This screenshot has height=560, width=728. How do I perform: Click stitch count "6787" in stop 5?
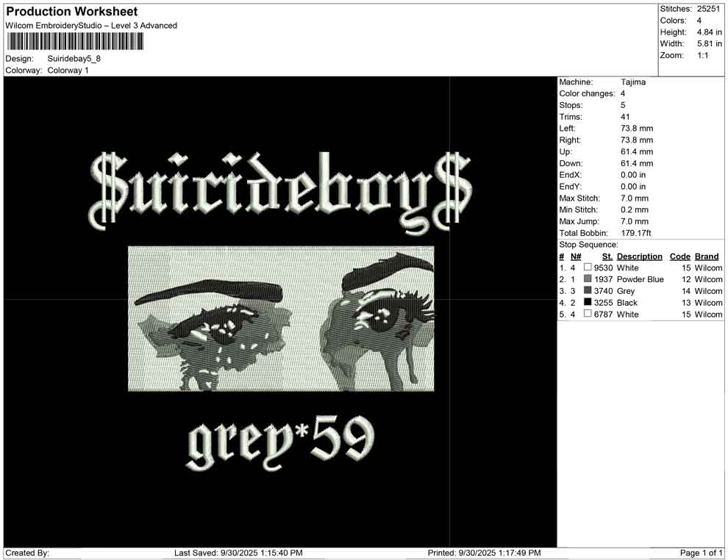click(603, 314)
